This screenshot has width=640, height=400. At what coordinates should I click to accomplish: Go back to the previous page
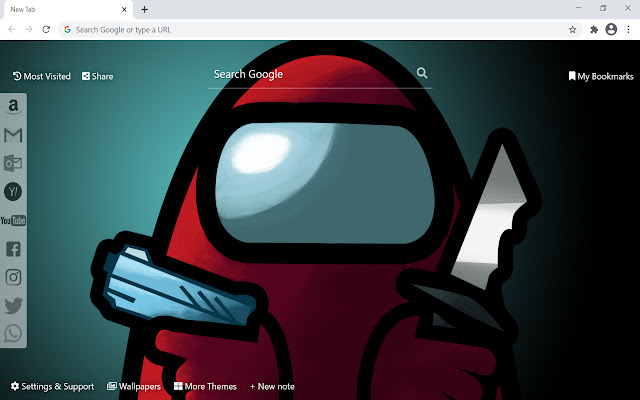pyautogui.click(x=12, y=29)
